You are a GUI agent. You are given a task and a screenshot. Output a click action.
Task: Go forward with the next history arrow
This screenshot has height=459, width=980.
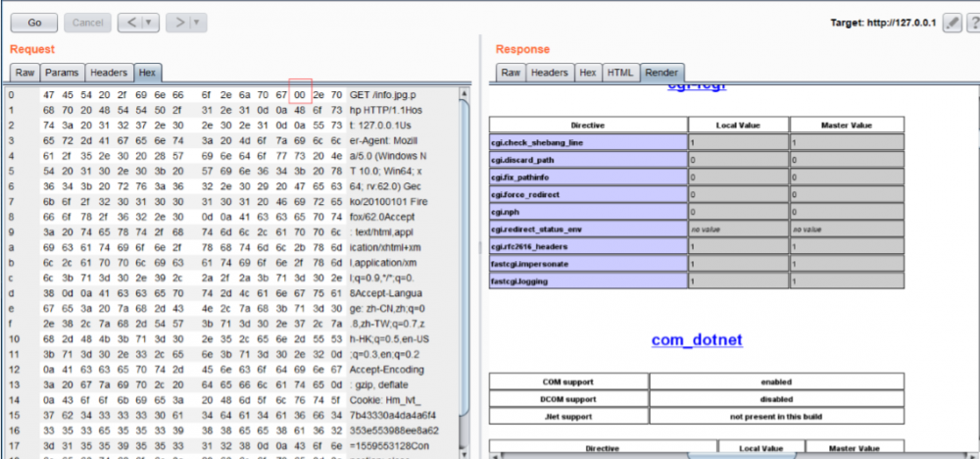click(x=178, y=23)
